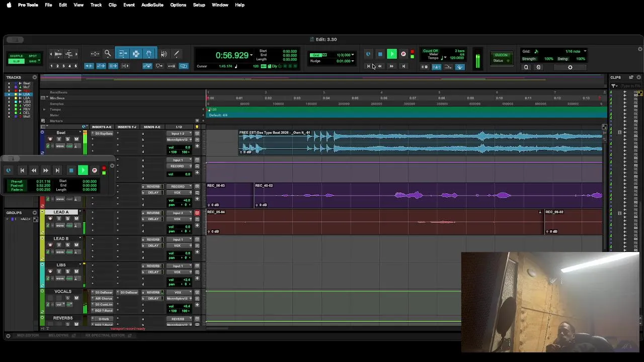
Task: Click the grid settings gear icon
Action: pos(570,67)
